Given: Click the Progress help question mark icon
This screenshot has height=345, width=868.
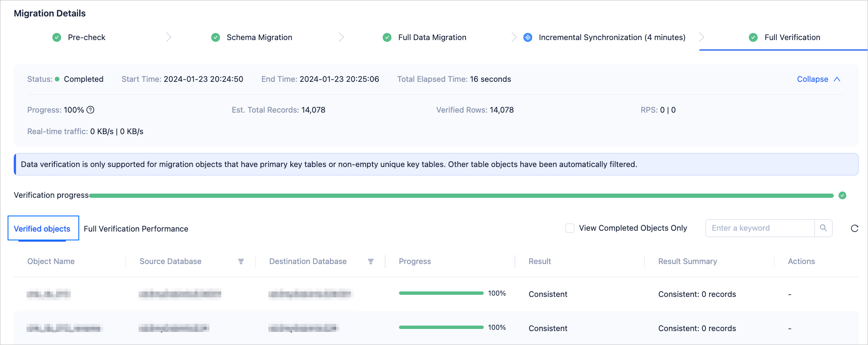Looking at the screenshot, I should click(90, 110).
